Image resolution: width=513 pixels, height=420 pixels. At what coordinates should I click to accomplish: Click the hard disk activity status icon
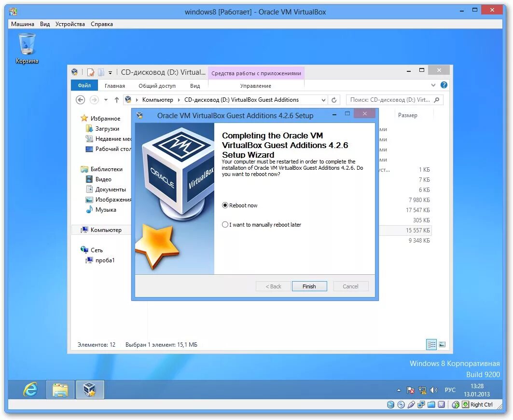(x=390, y=405)
